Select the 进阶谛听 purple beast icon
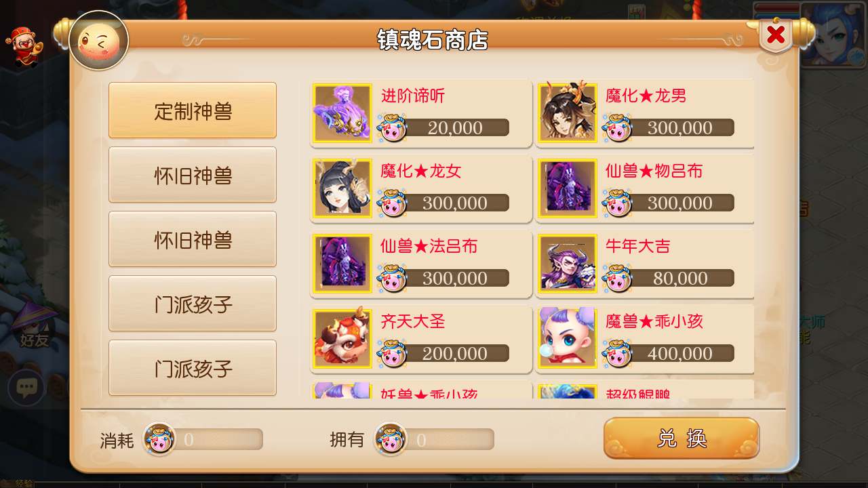Image resolution: width=868 pixels, height=488 pixels. (342, 113)
